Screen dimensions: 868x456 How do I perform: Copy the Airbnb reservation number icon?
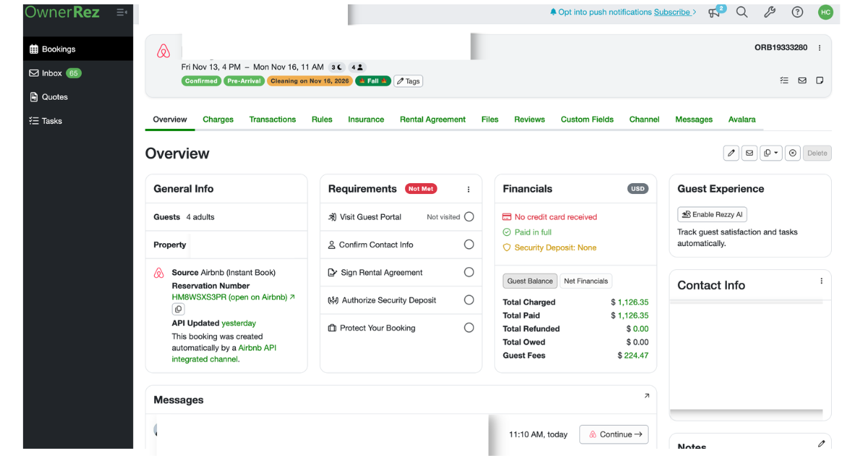178,309
